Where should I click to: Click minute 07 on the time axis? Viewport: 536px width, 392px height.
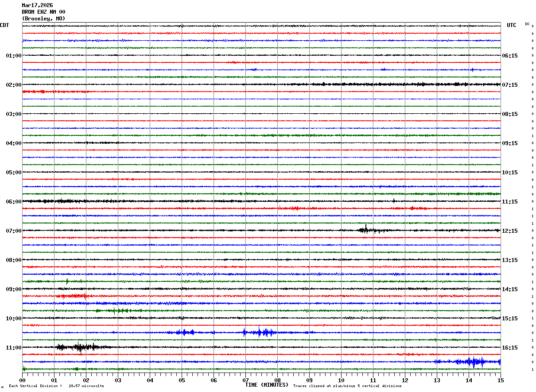[x=245, y=380]
